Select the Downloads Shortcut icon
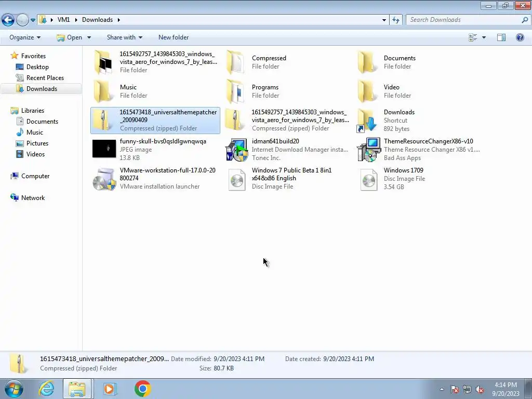The image size is (532, 399). click(x=367, y=120)
